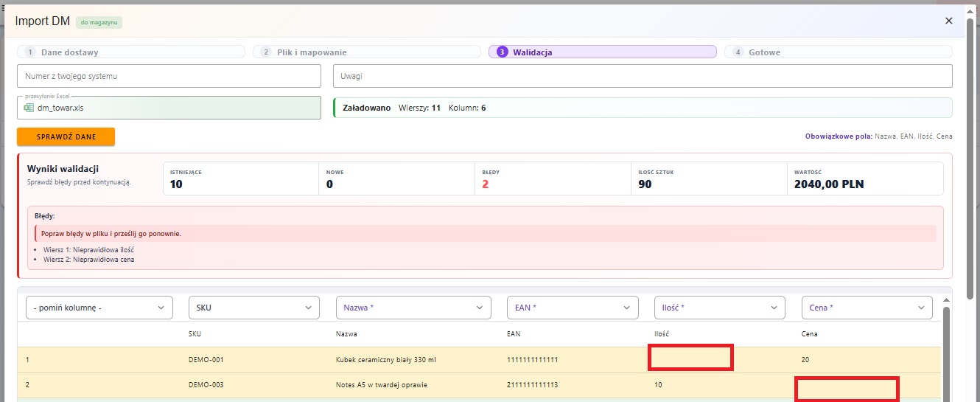980x402 pixels.
Task: Click the dm_towar.xls upload field
Action: pos(169,108)
